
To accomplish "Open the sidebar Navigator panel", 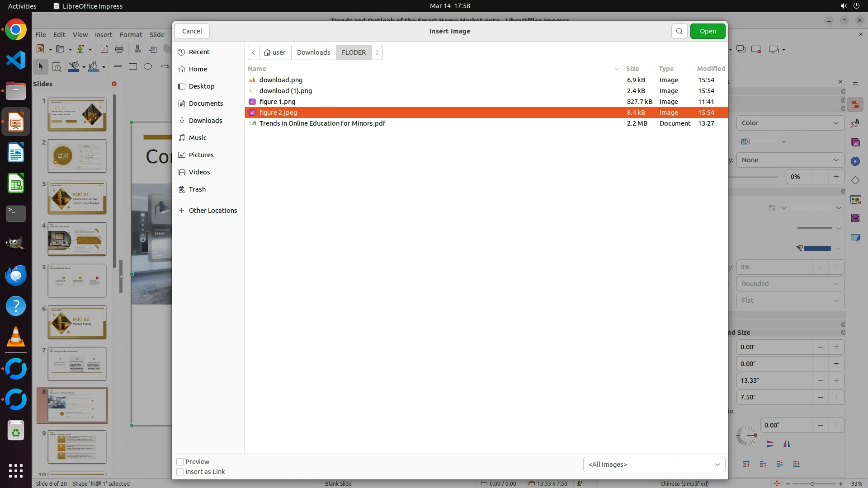I will coord(855,161).
